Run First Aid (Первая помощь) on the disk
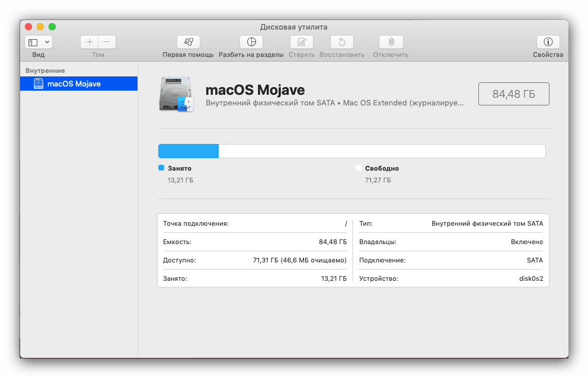588x378 pixels. (188, 42)
